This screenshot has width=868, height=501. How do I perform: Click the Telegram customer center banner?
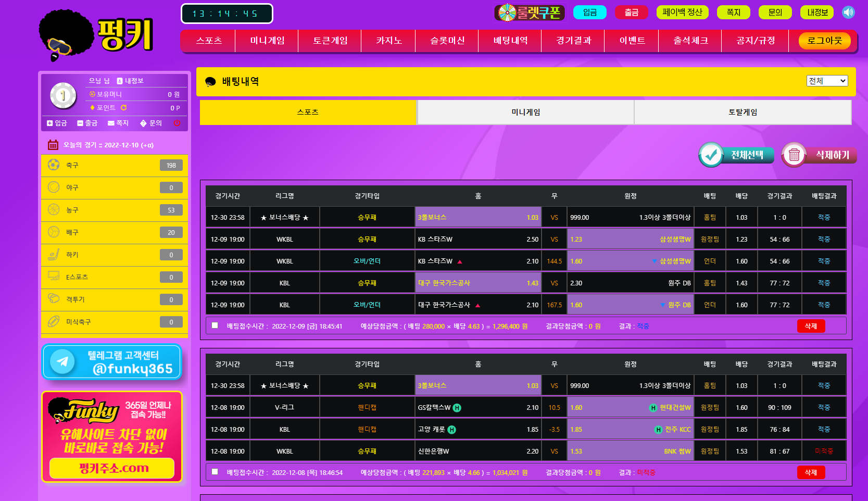[111, 362]
